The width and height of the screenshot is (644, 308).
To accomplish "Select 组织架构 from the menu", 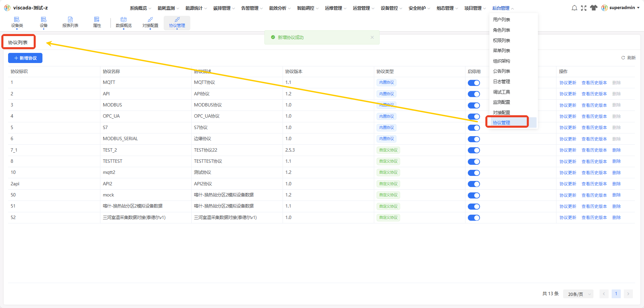I will (502, 61).
